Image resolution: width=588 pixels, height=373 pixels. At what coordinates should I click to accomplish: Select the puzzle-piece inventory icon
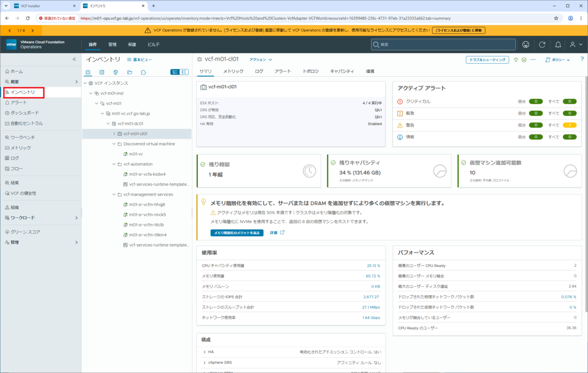pos(143,72)
